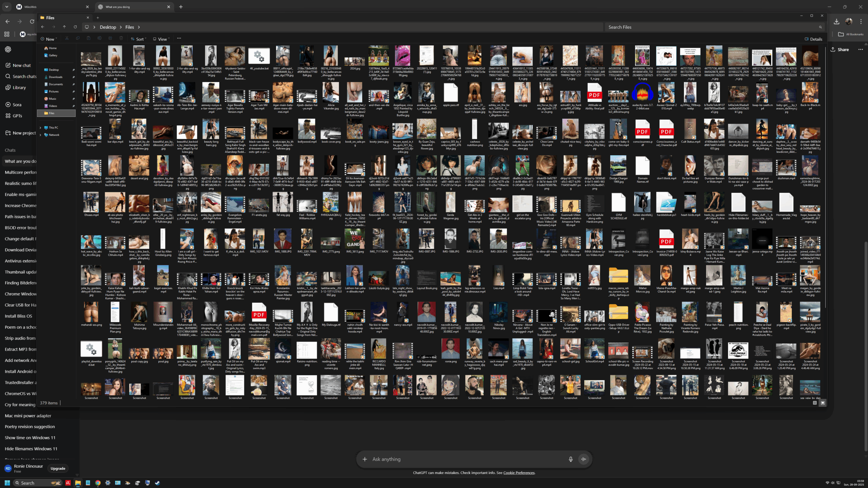Open the Sort dropdown
This screenshot has width=868, height=488.
coord(139,39)
